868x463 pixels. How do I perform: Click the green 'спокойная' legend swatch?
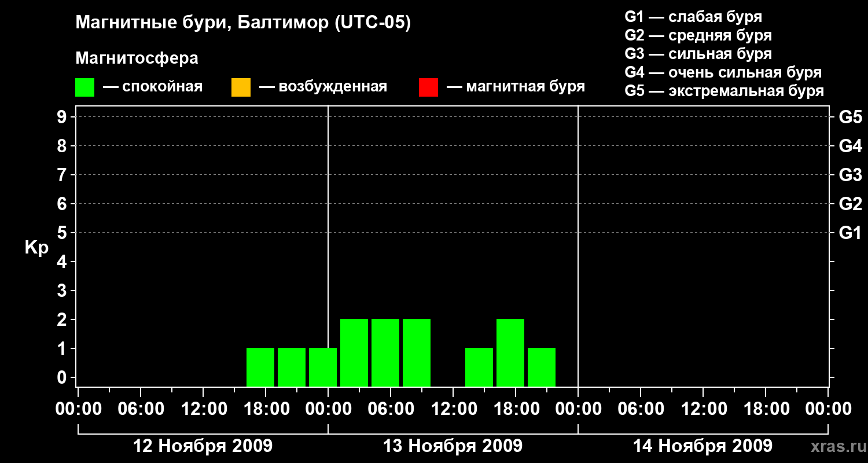(x=84, y=87)
